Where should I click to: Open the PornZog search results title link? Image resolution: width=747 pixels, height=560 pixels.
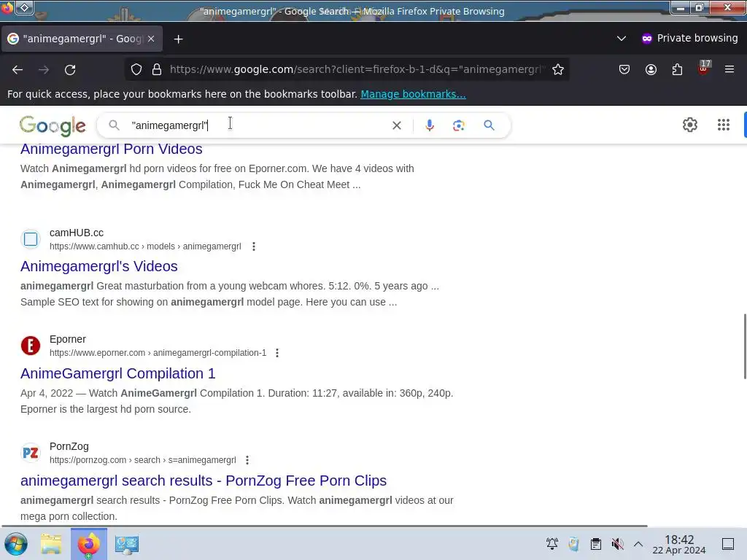pos(204,481)
